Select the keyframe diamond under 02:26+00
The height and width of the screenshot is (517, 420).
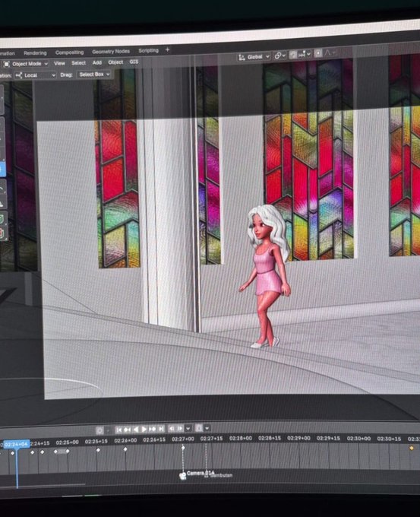tap(125, 449)
